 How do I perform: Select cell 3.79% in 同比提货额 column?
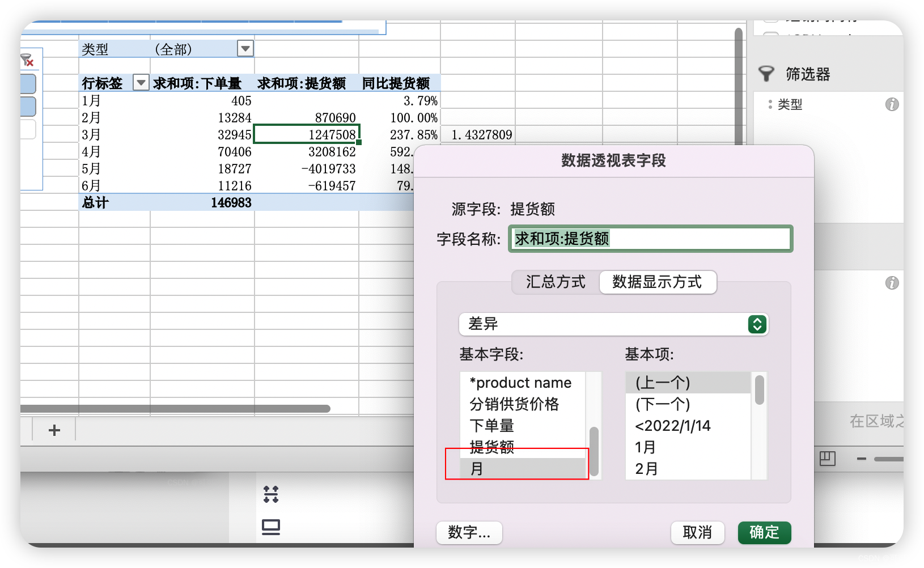pyautogui.click(x=400, y=101)
